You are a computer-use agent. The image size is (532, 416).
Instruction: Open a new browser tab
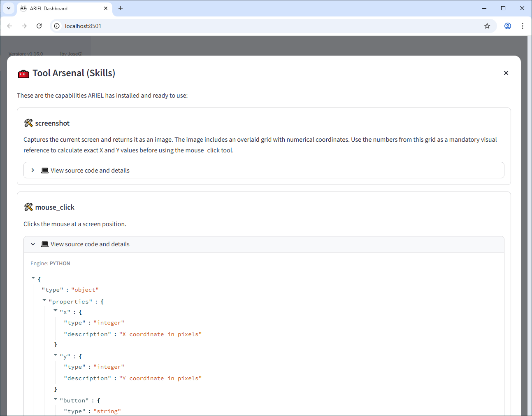coord(121,8)
